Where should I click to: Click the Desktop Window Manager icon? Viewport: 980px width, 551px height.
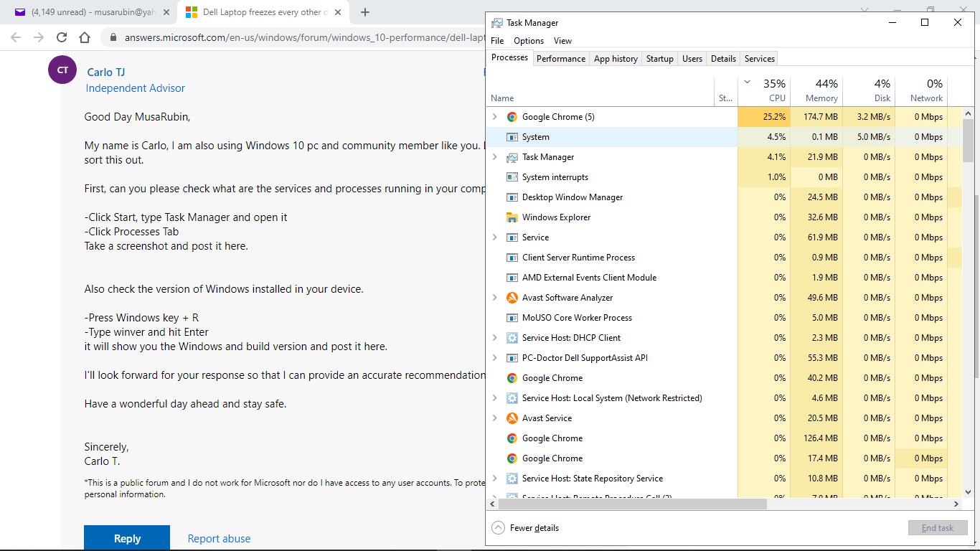(x=512, y=197)
